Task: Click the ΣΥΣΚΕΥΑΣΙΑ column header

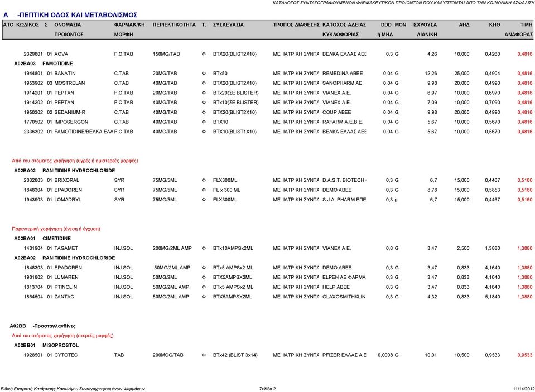Action: click(x=228, y=25)
